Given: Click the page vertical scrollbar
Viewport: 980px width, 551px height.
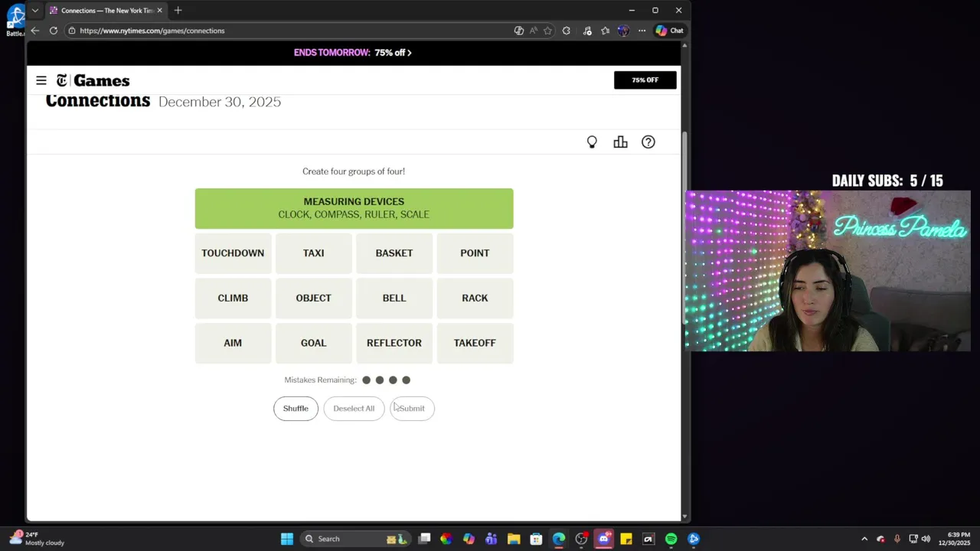Looking at the screenshot, I should (x=684, y=230).
